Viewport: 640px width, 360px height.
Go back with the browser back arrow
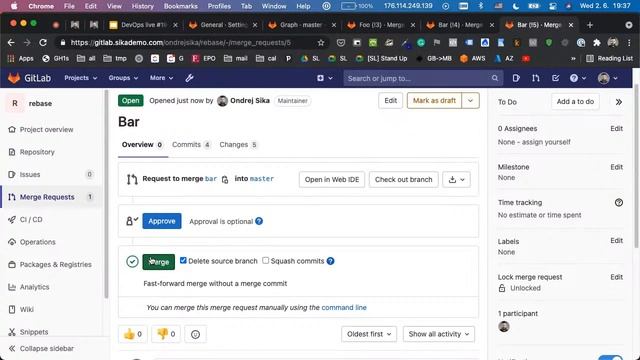point(11,42)
